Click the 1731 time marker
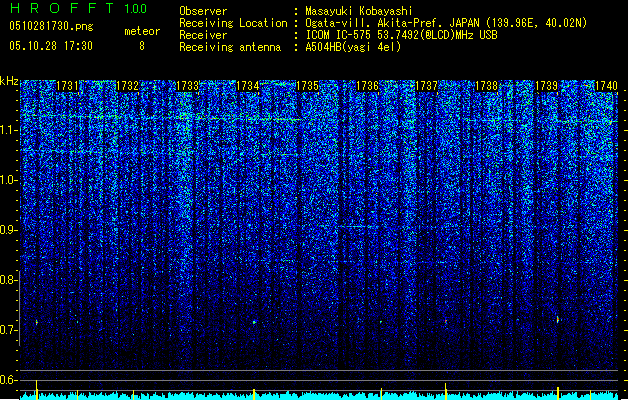This screenshot has width=629, height=400. (67, 86)
